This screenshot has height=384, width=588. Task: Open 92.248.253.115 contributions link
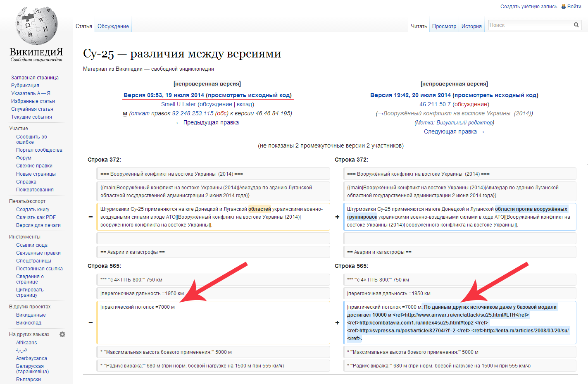point(193,113)
